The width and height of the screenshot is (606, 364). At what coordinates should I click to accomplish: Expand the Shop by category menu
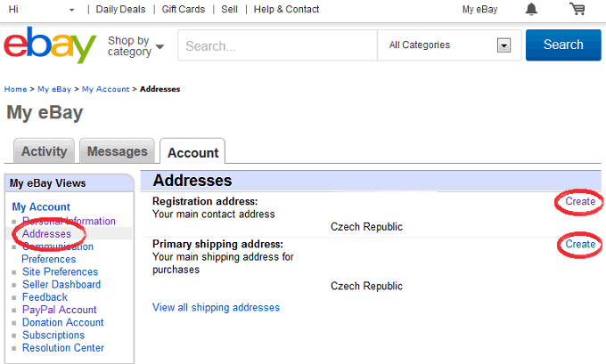(135, 46)
